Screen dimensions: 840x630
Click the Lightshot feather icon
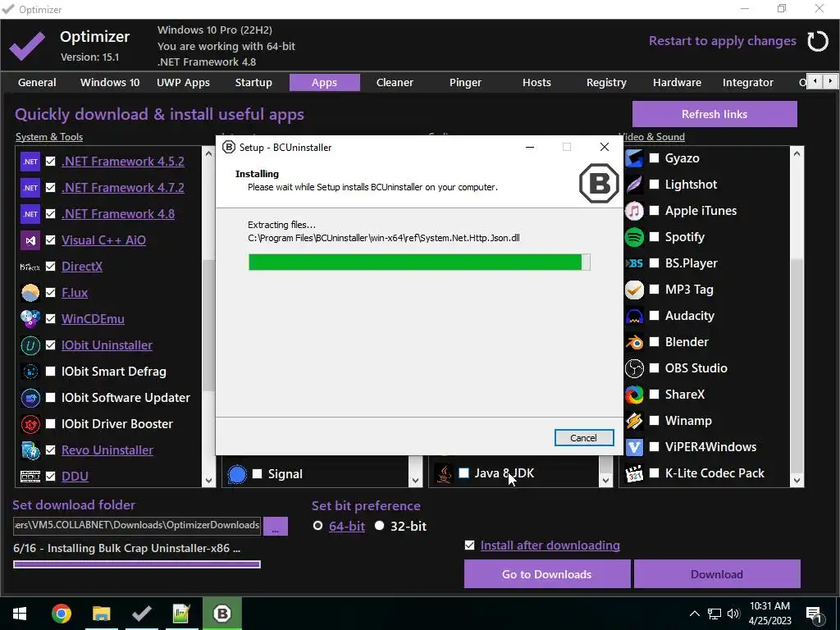point(634,185)
